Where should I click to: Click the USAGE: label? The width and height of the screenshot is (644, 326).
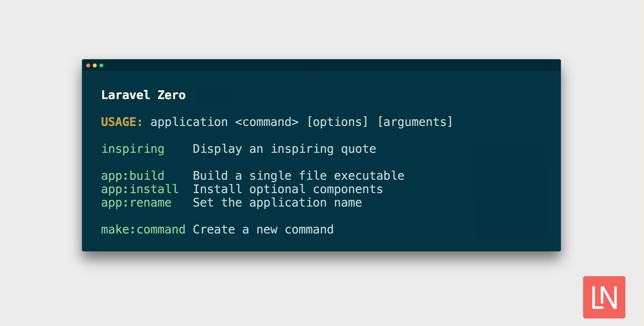(122, 122)
